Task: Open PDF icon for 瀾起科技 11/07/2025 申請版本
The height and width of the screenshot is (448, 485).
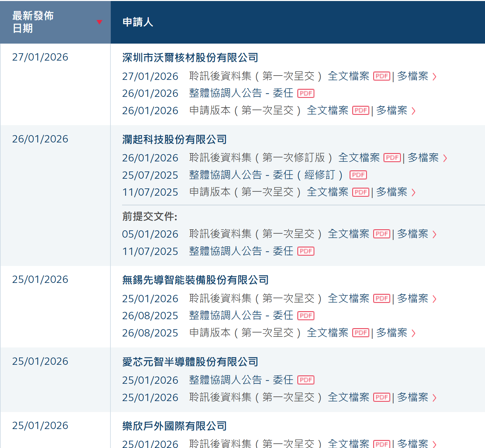Action: (361, 192)
